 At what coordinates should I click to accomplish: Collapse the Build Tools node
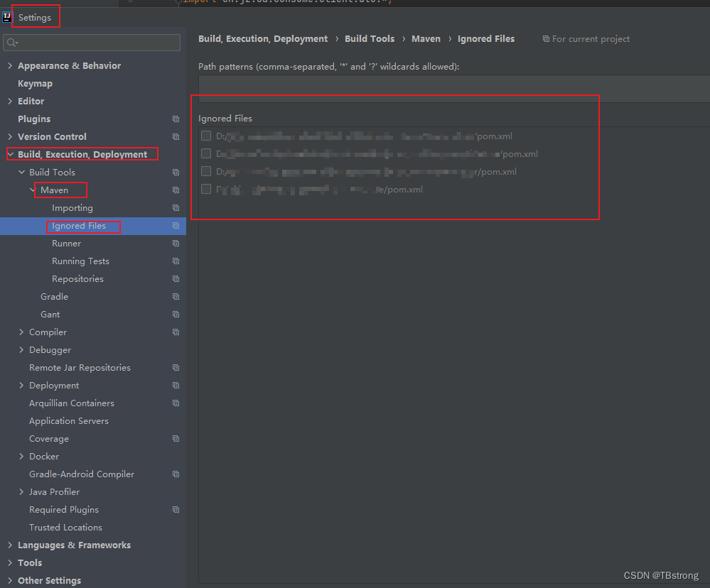[21, 173]
